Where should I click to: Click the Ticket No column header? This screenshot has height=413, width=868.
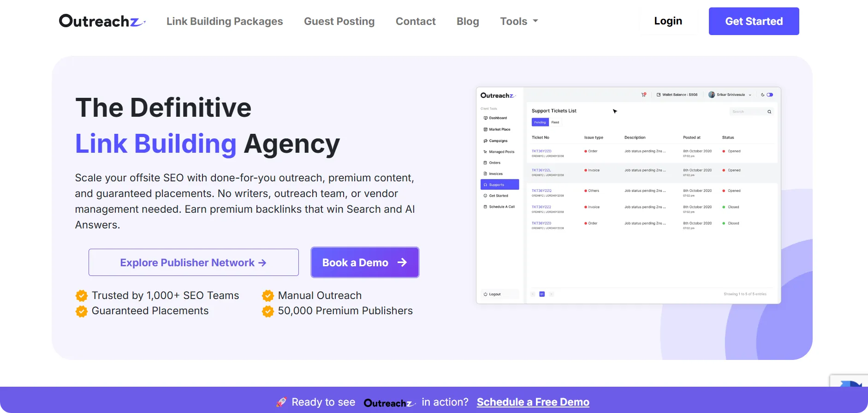tap(541, 138)
